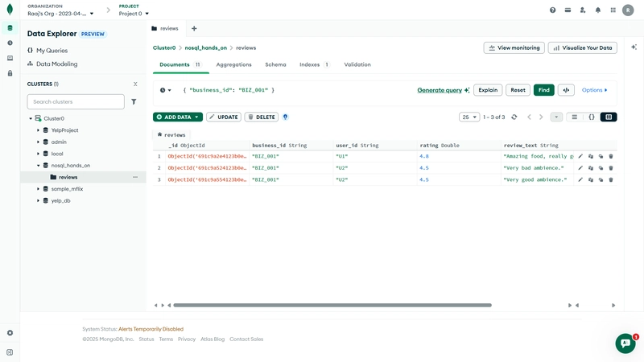Open the AI assistant sparkle icon at right
The width and height of the screenshot is (644, 362).
click(x=634, y=47)
